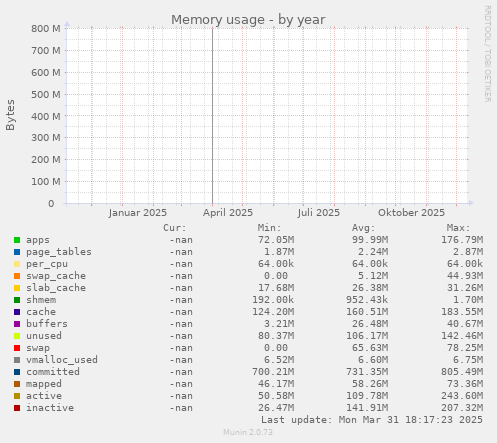Click the graph title 'Memory usage - by year'
This screenshot has height=443, width=497.
point(248,20)
